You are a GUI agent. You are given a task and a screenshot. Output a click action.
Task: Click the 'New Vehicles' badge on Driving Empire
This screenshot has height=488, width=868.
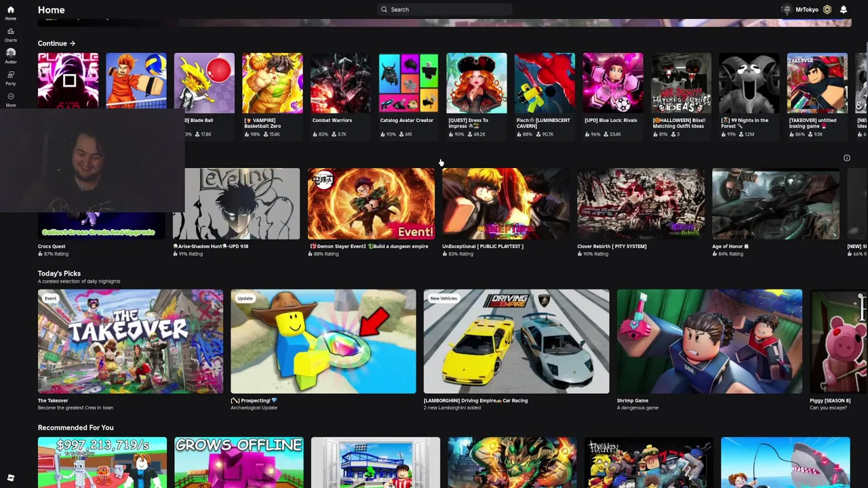click(x=443, y=298)
